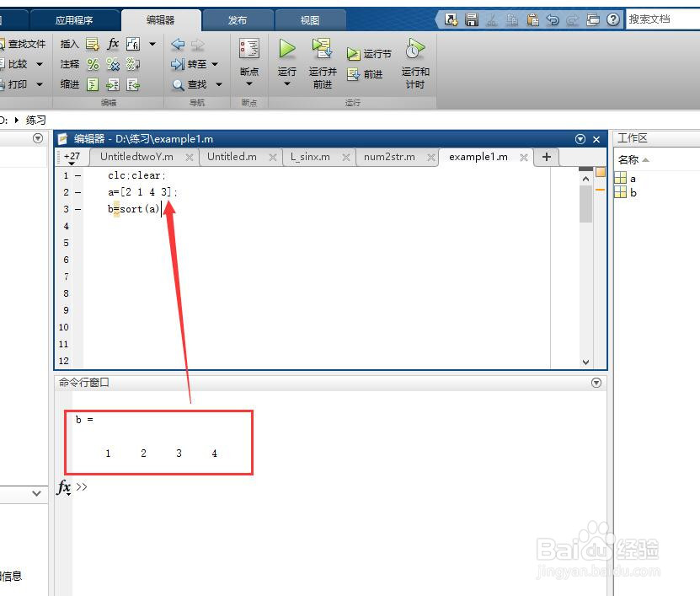The height and width of the screenshot is (596, 700).
Task: Click the insert section icon beside 插入
Action: [x=93, y=44]
